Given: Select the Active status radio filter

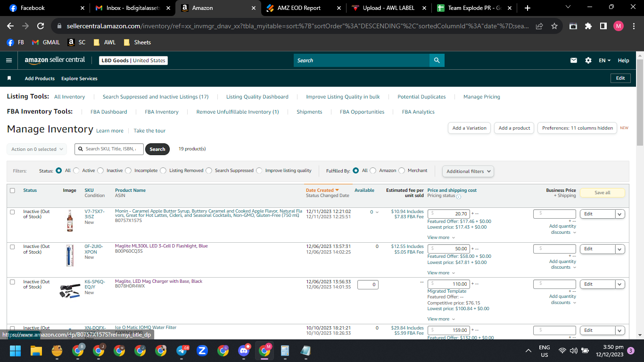Looking at the screenshot, I should coord(76,171).
